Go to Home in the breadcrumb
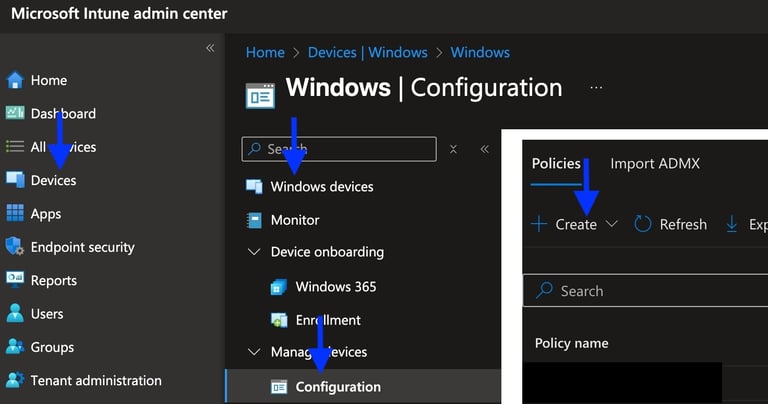The image size is (768, 404). tap(265, 52)
